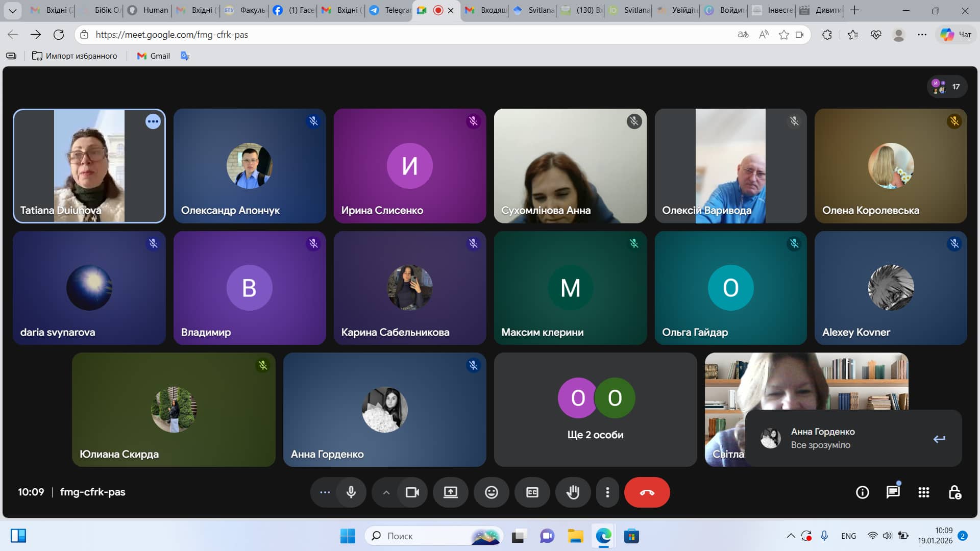Click the red Leave call button

click(x=647, y=492)
